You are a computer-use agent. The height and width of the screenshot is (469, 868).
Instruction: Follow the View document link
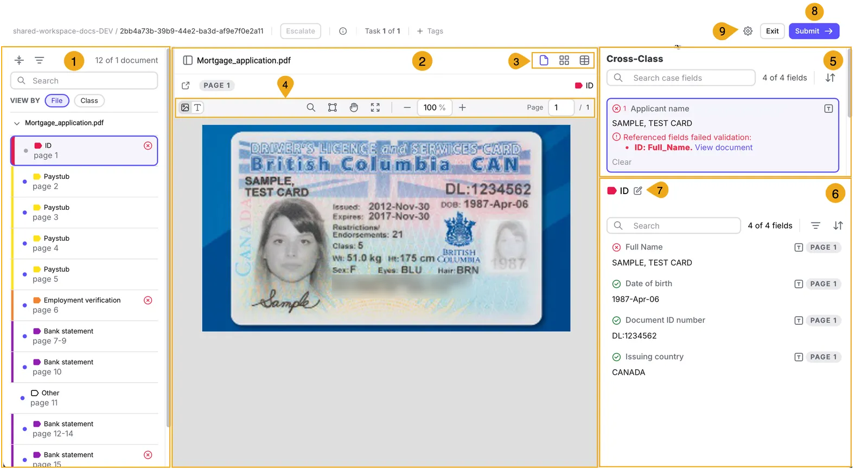tap(724, 147)
